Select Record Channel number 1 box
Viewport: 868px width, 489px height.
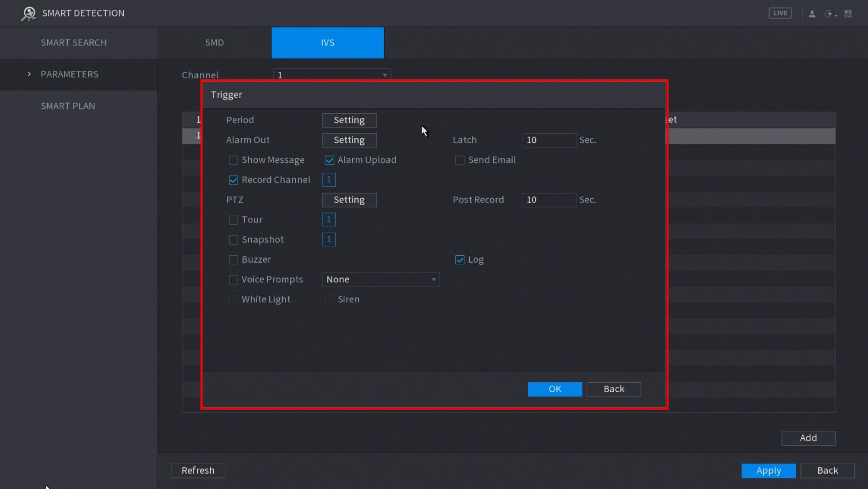(328, 180)
